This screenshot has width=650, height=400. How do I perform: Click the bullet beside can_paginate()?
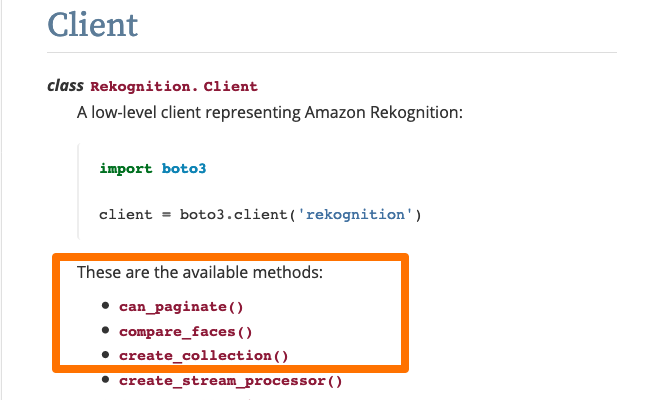pos(105,305)
